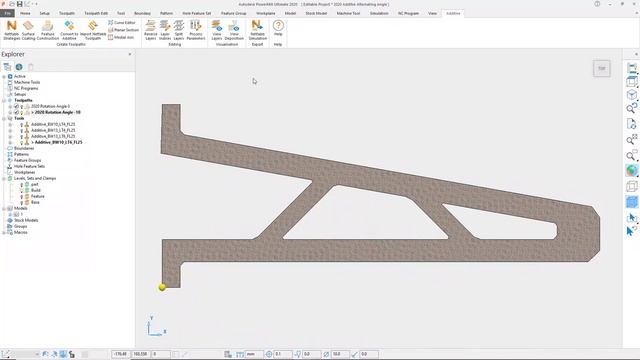The height and width of the screenshot is (360, 640).
Task: Select Hole Feature Sets in Explorer
Action: coord(29,166)
